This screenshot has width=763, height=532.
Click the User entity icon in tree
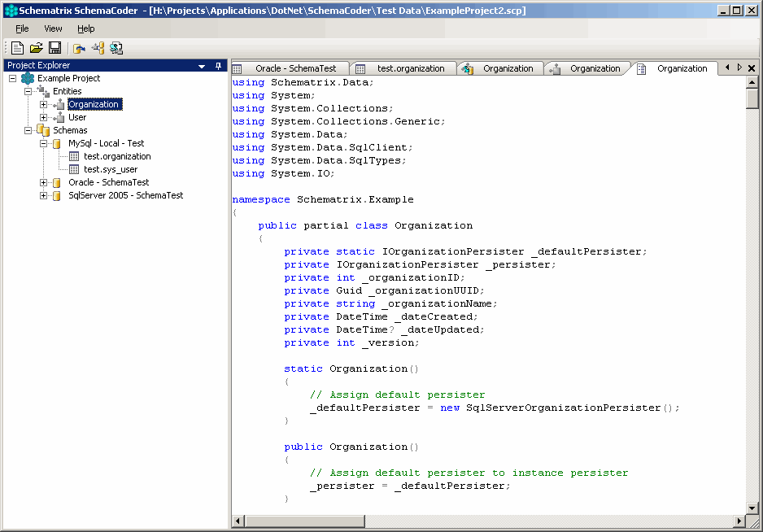59,117
